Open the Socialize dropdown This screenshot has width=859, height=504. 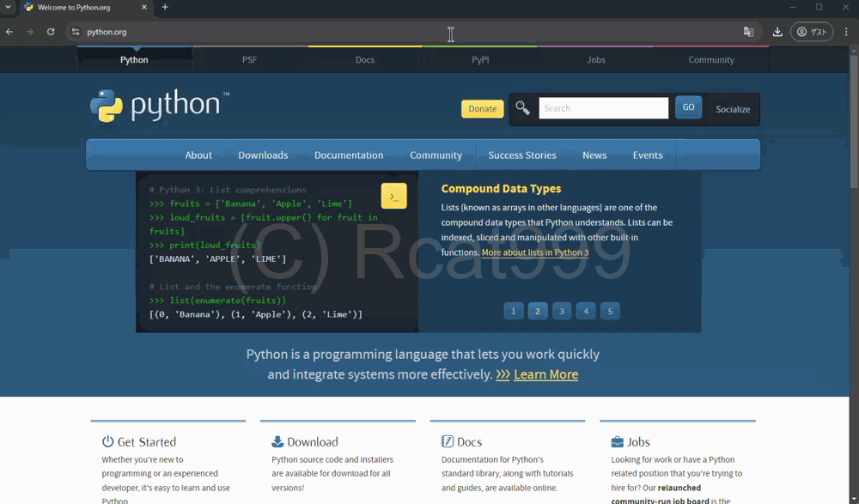[x=733, y=109]
